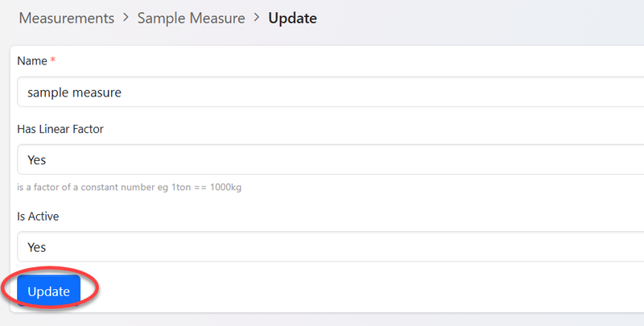Click the Is Active label
This screenshot has width=644, height=326.
click(38, 217)
